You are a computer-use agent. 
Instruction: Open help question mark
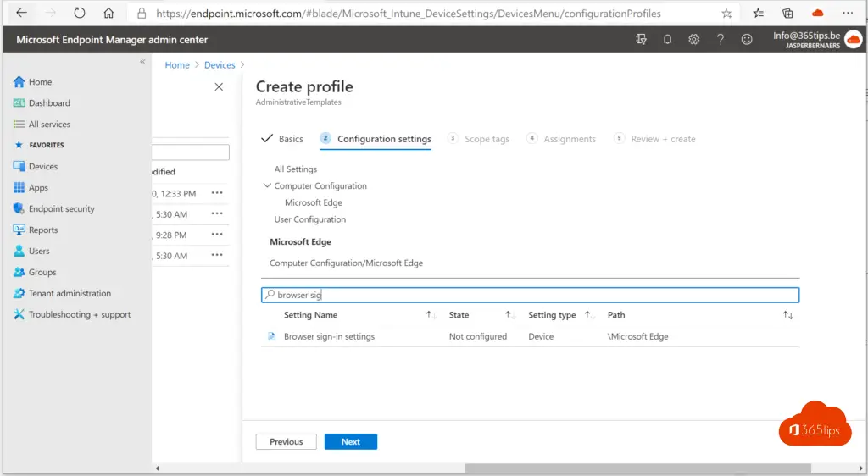pyautogui.click(x=721, y=39)
